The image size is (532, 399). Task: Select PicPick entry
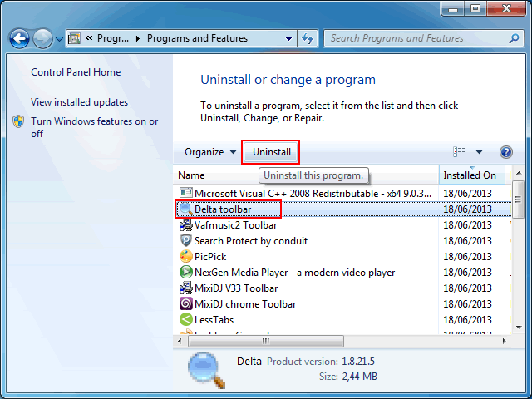pos(342,257)
